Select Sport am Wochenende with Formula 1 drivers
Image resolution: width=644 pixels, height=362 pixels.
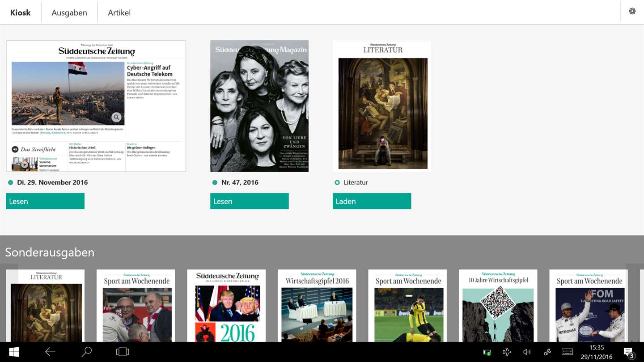(x=589, y=306)
